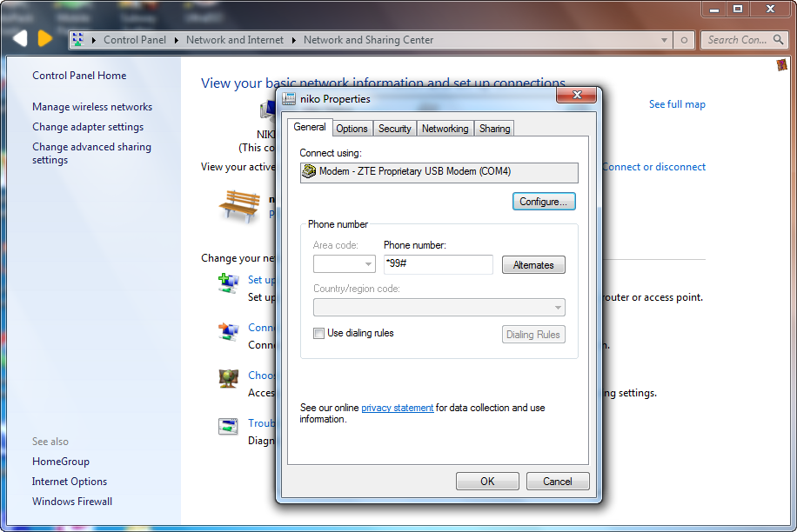The image size is (797, 532).
Task: Switch to the Sharing tab
Action: (494, 129)
